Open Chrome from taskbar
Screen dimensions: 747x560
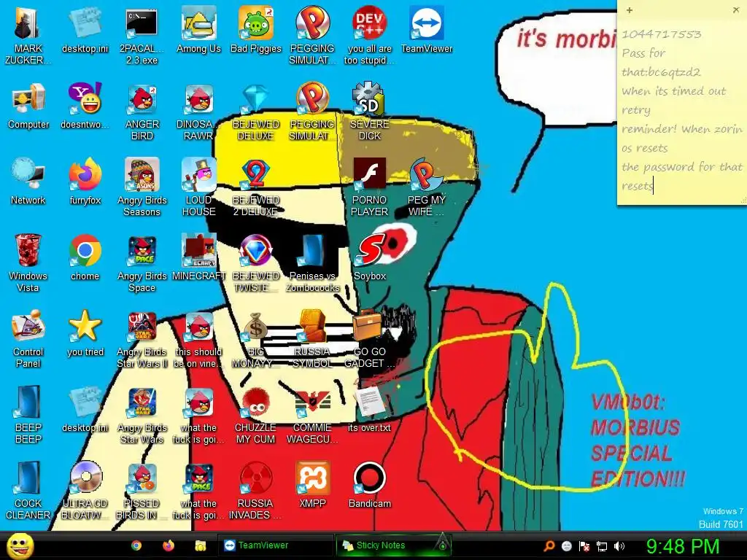pos(136,545)
